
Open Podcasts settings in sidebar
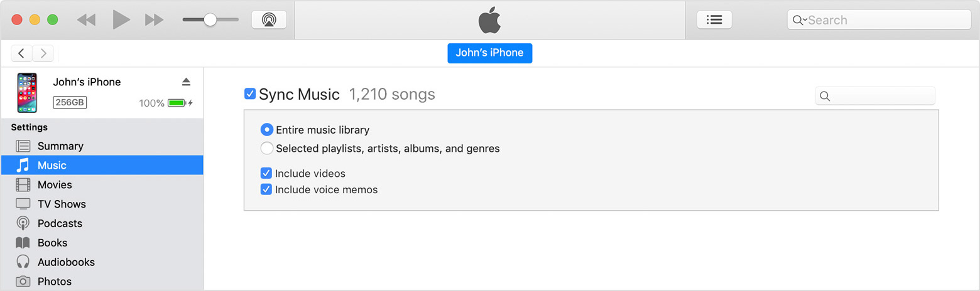(60, 223)
